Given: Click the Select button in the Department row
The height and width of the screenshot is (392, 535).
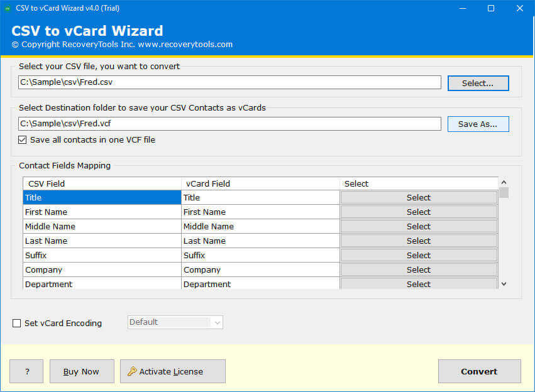Looking at the screenshot, I should click(419, 283).
